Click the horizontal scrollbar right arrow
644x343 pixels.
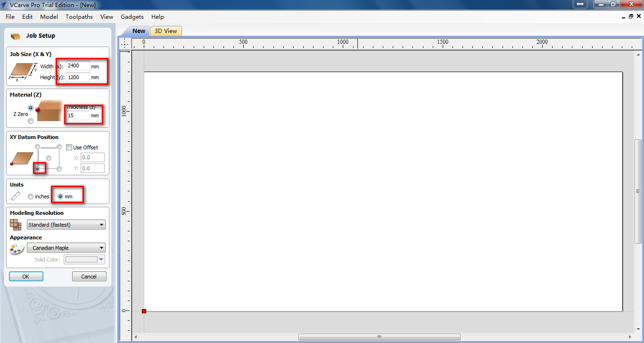tap(631, 337)
